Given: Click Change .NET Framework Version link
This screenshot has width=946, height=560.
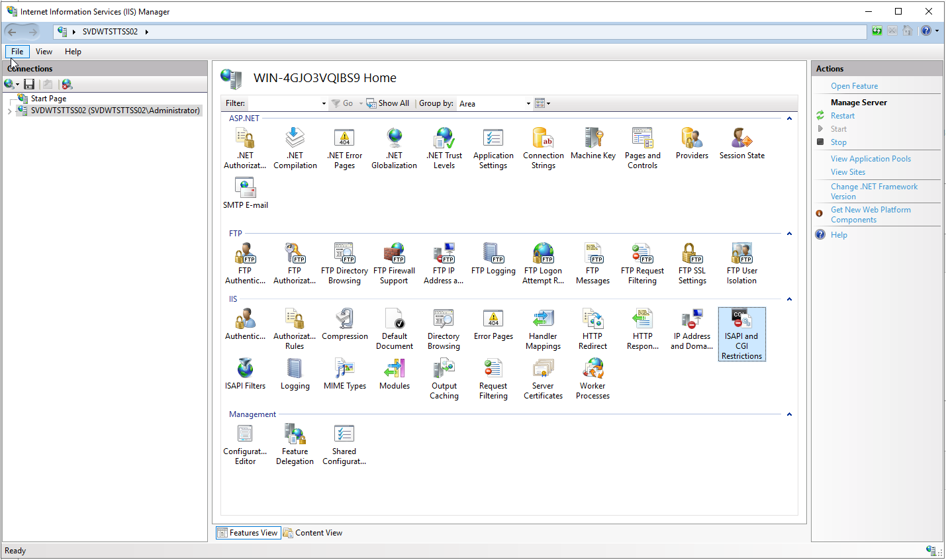Looking at the screenshot, I should point(874,191).
